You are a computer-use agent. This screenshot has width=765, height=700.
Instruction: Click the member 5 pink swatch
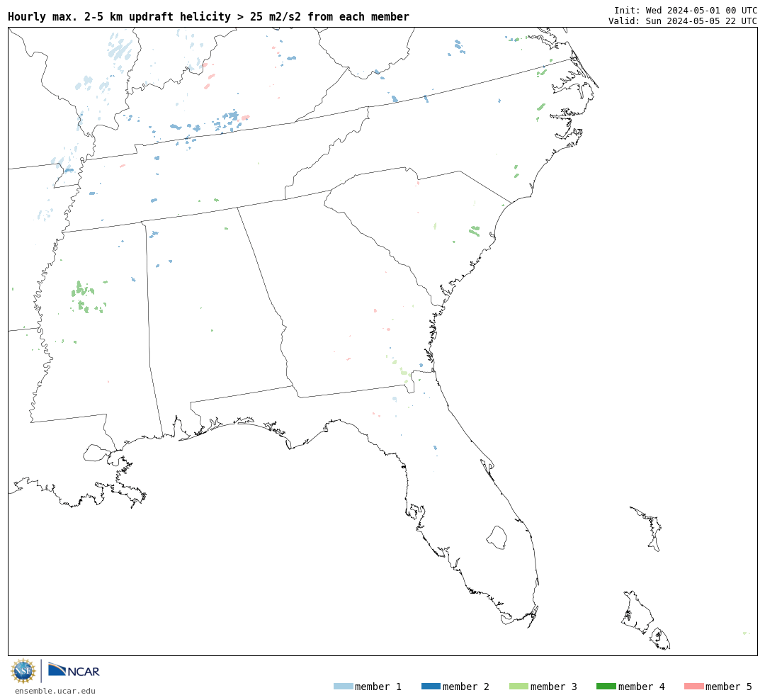(693, 687)
